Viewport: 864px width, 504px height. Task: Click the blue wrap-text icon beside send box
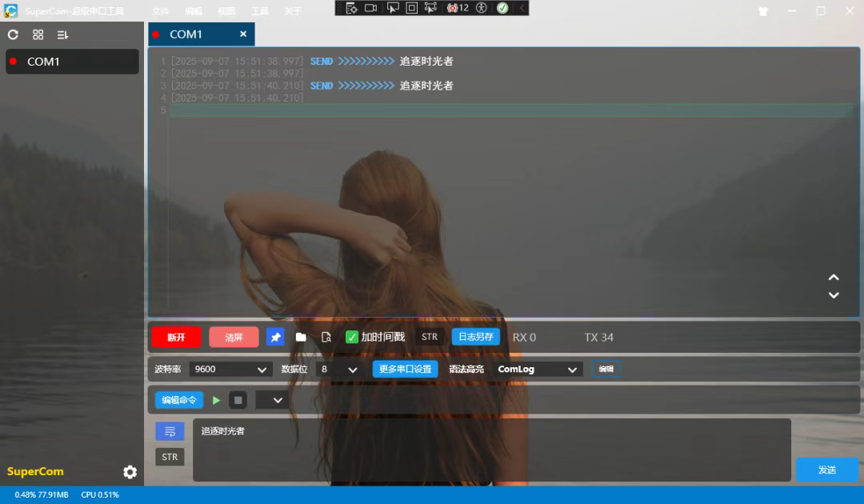click(170, 432)
